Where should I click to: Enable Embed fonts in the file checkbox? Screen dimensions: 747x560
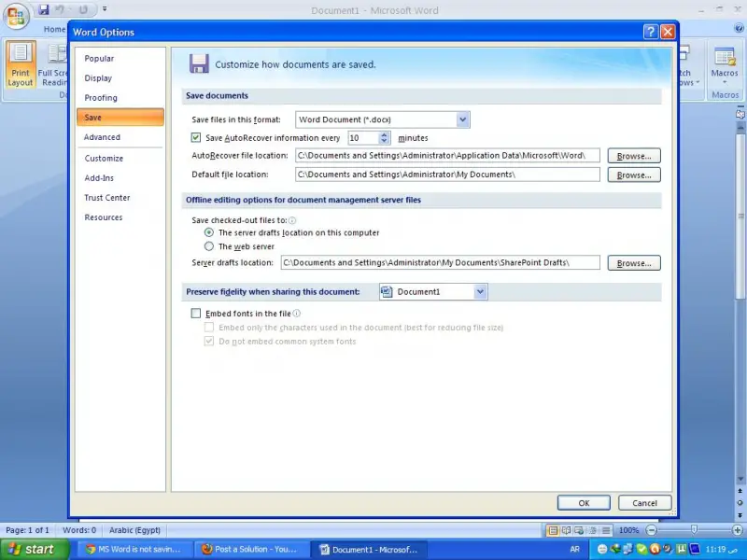[x=196, y=314]
